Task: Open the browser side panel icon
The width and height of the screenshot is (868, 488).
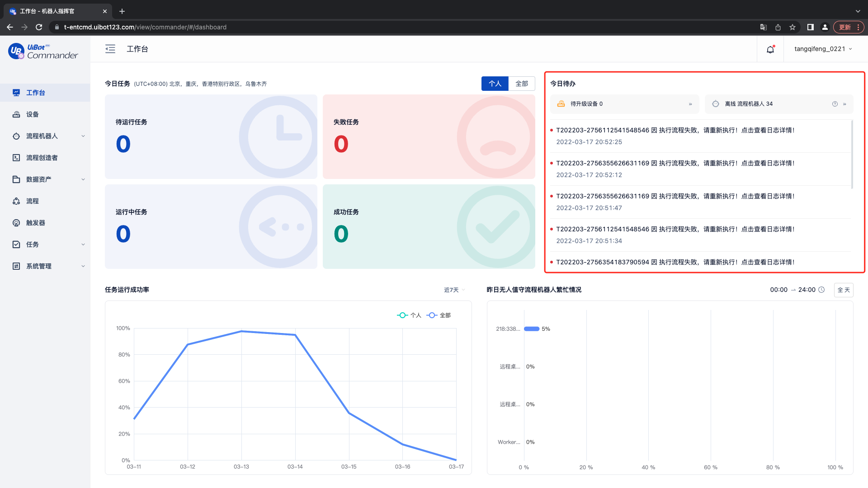Action: pyautogui.click(x=811, y=27)
